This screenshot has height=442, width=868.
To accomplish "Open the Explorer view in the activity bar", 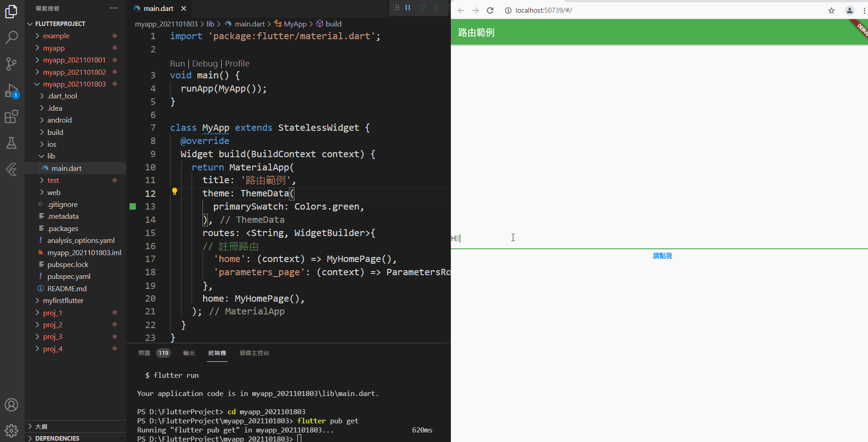I will (11, 11).
